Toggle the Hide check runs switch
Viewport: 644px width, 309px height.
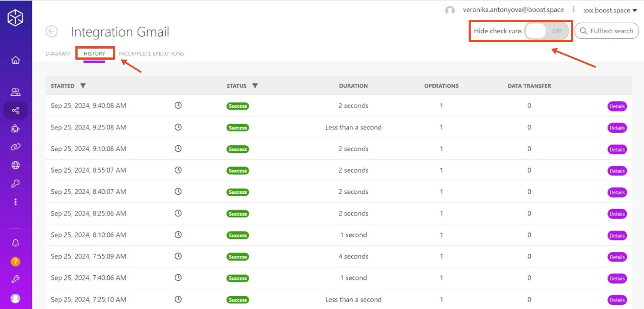547,31
